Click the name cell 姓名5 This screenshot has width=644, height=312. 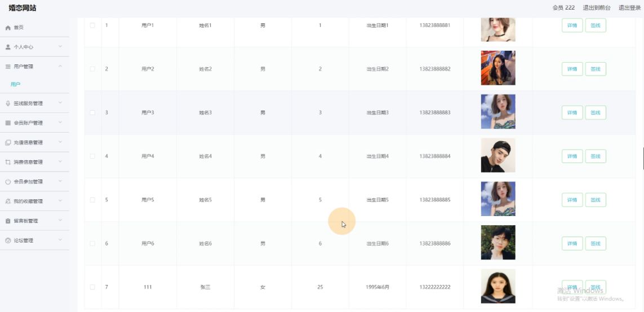click(x=205, y=200)
